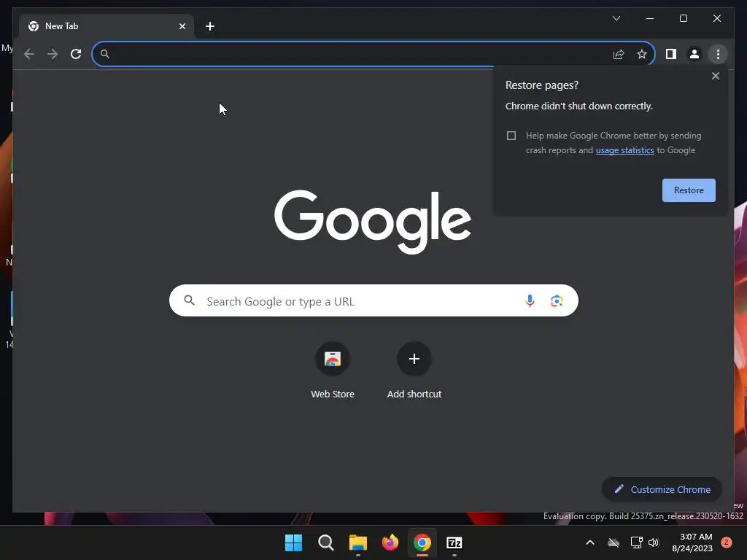Click Customize Chrome
Image resolution: width=747 pixels, height=560 pixels.
click(x=662, y=489)
